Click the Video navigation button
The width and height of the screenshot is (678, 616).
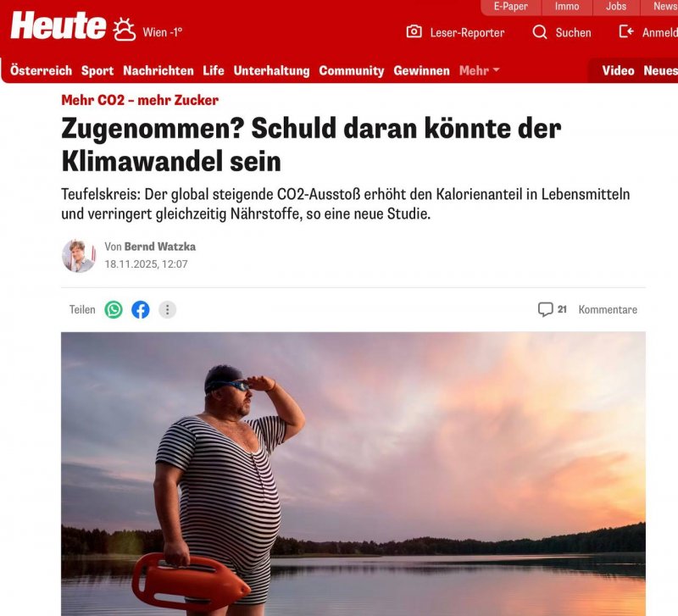(618, 70)
